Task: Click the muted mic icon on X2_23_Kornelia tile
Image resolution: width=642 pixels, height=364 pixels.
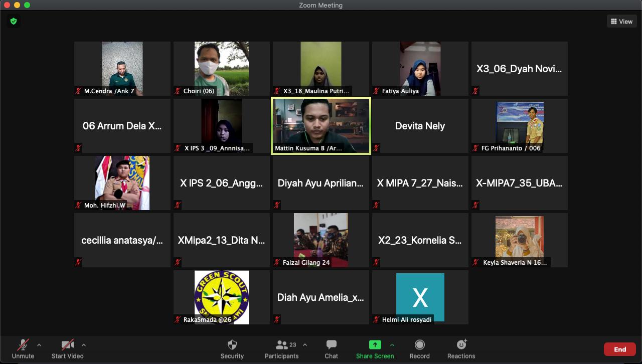Action: click(376, 262)
